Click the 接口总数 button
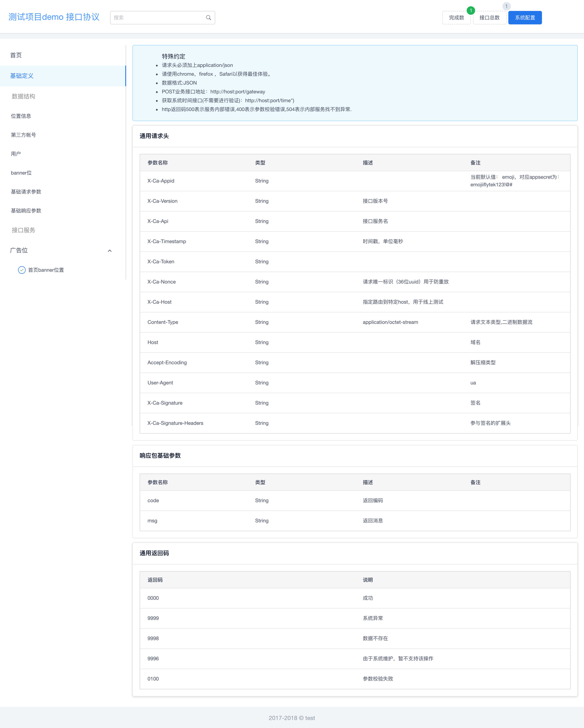The width and height of the screenshot is (584, 728). (x=489, y=17)
